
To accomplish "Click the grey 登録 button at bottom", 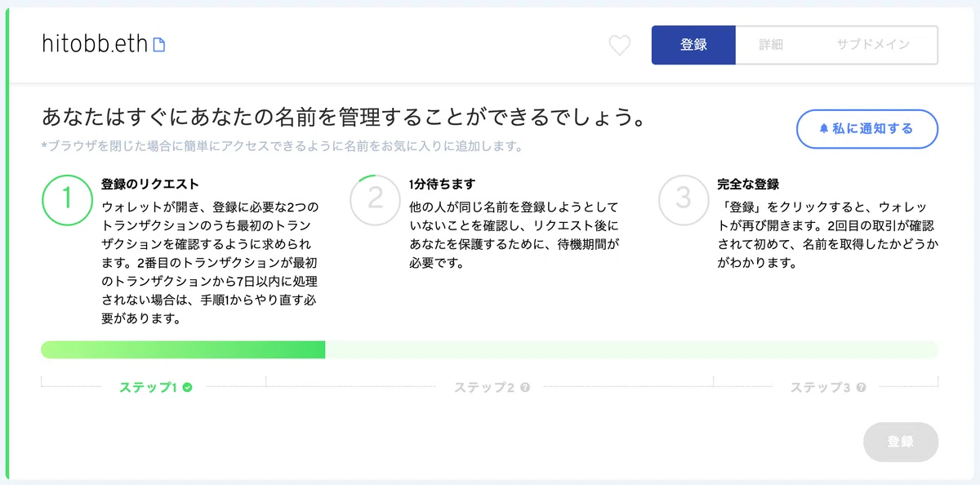I will (x=901, y=442).
